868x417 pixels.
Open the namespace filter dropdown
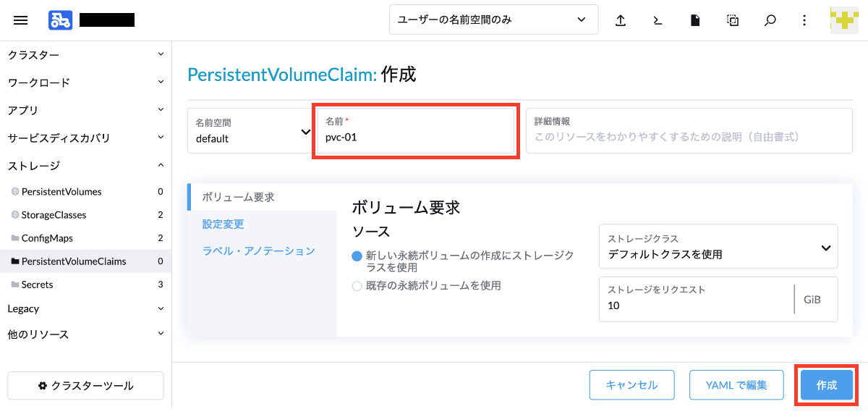(x=494, y=20)
